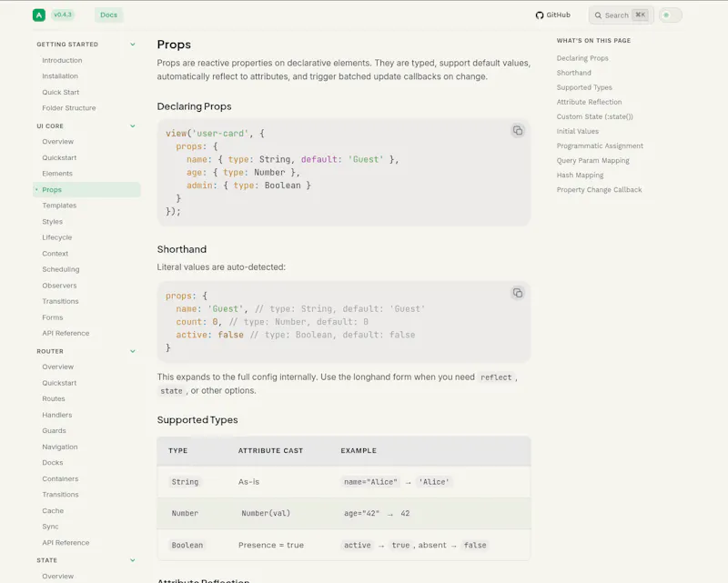
Task: Open the Forms sidebar item
Action: point(53,317)
